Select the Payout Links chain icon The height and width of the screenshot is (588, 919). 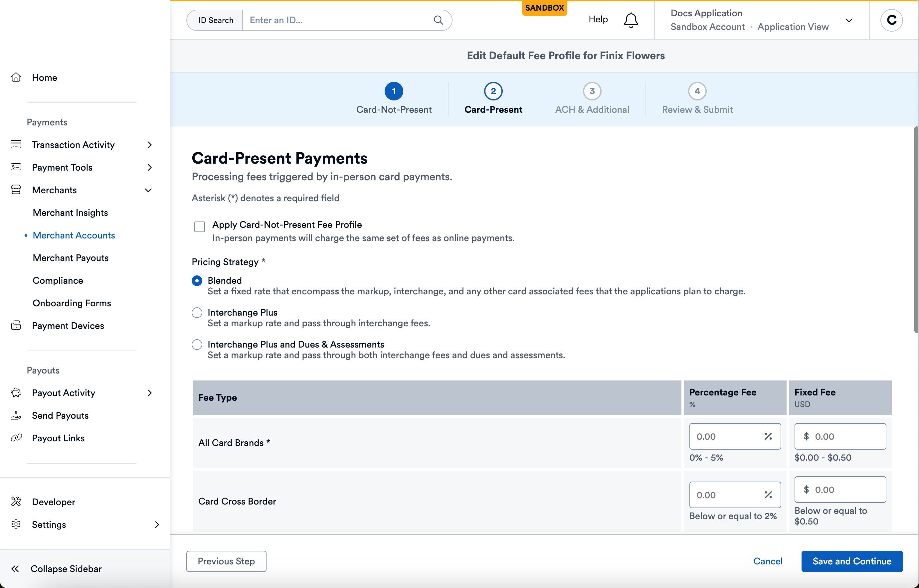pos(16,438)
